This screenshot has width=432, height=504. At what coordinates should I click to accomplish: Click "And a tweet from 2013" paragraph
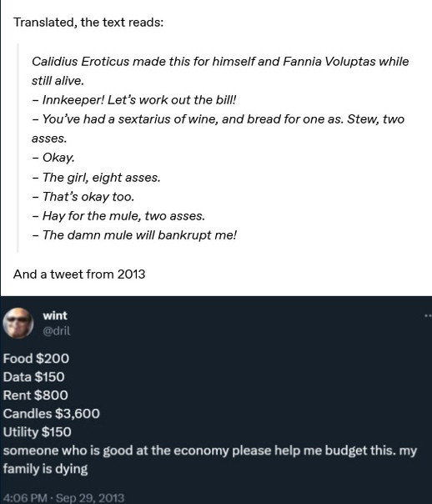click(79, 275)
